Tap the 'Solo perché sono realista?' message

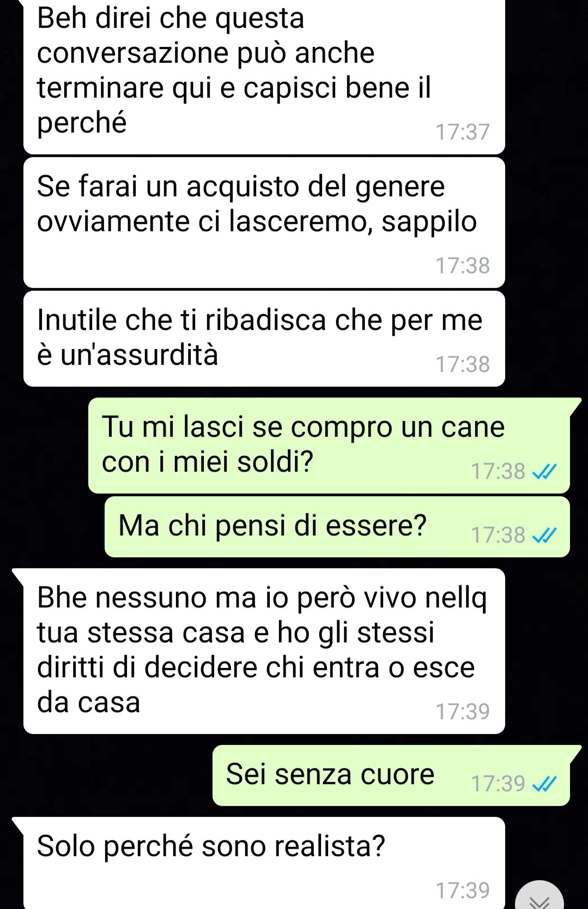click(x=264, y=863)
